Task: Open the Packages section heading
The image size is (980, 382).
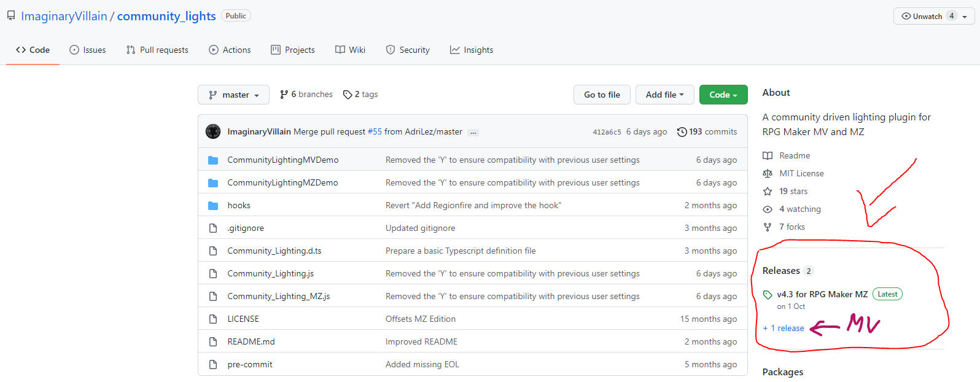Action: coord(783,372)
